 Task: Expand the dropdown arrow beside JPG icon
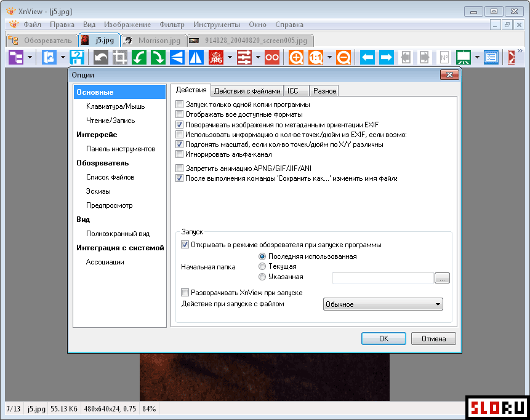(229, 58)
